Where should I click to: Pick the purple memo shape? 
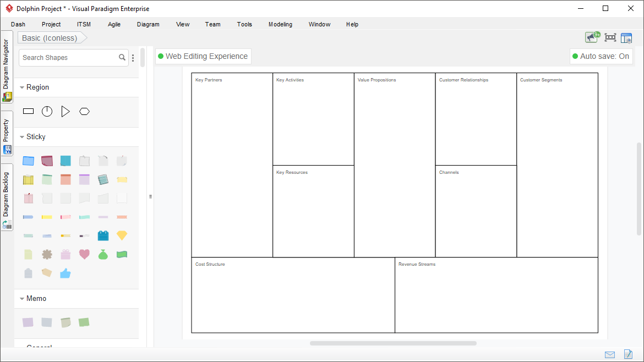tap(28, 322)
